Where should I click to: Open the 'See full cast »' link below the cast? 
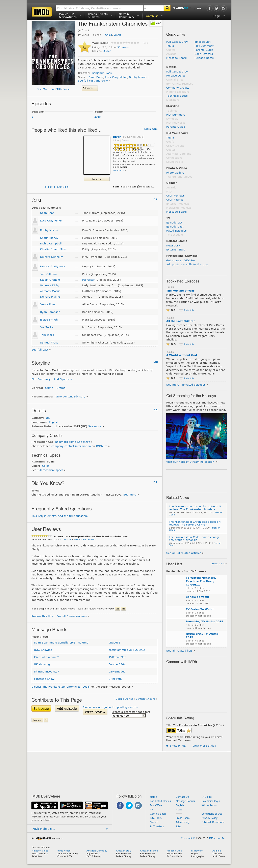click(41, 350)
